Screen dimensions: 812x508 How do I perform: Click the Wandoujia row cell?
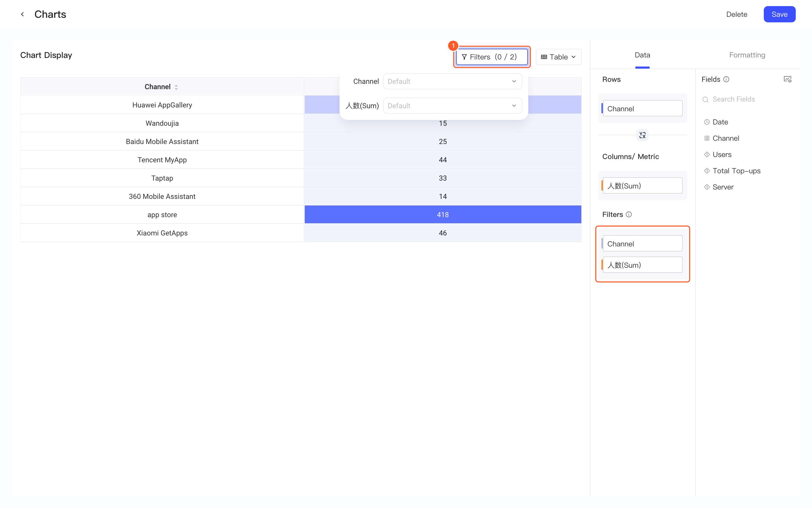pyautogui.click(x=162, y=123)
